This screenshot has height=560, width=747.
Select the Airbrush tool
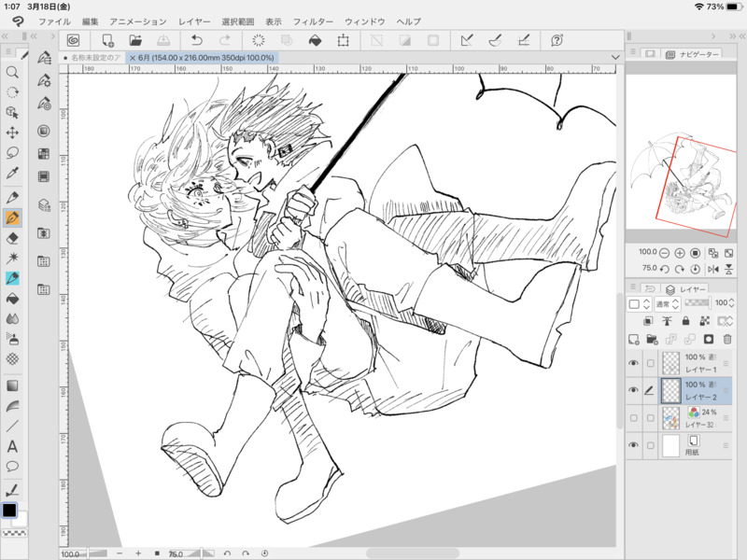(12, 339)
